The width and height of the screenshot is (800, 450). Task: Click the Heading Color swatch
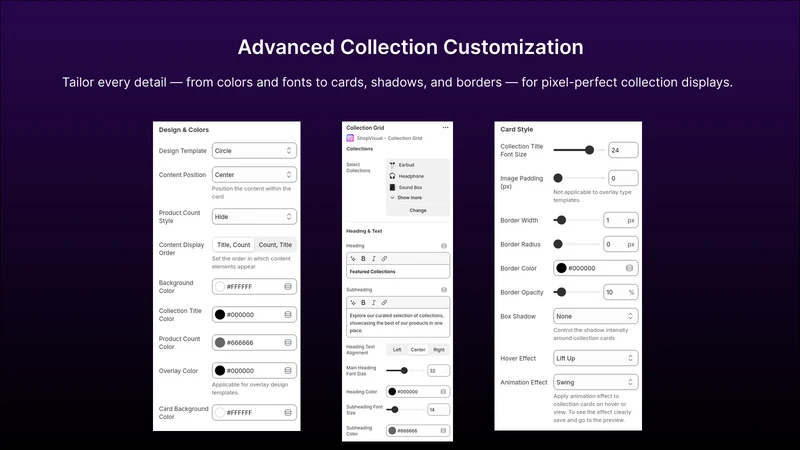pos(392,392)
